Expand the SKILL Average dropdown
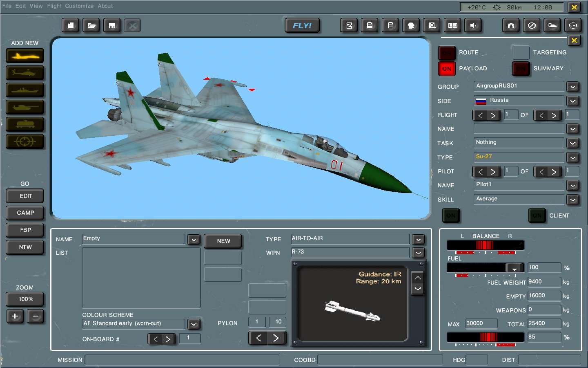The image size is (588, 368). point(573,200)
